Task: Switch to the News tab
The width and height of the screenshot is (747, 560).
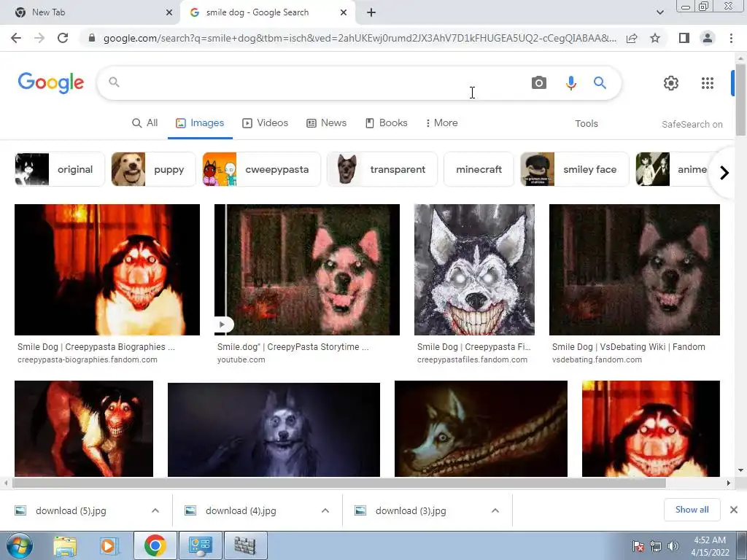Action: 326,122
